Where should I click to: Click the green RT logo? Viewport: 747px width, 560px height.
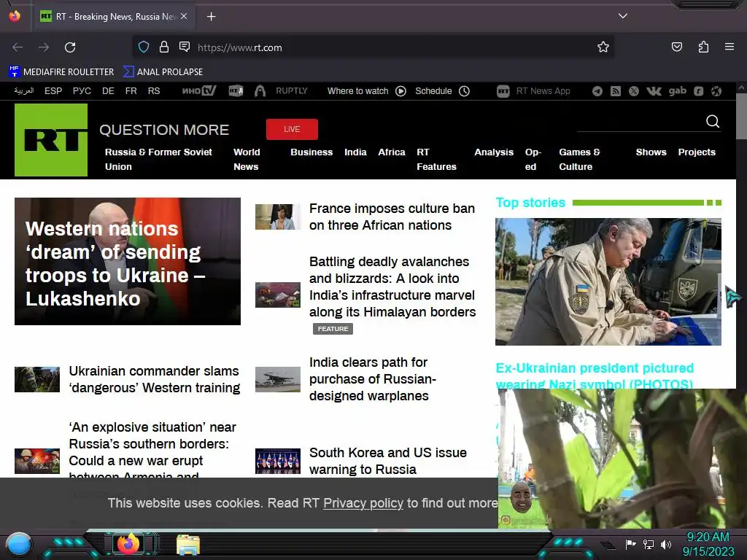(x=51, y=140)
